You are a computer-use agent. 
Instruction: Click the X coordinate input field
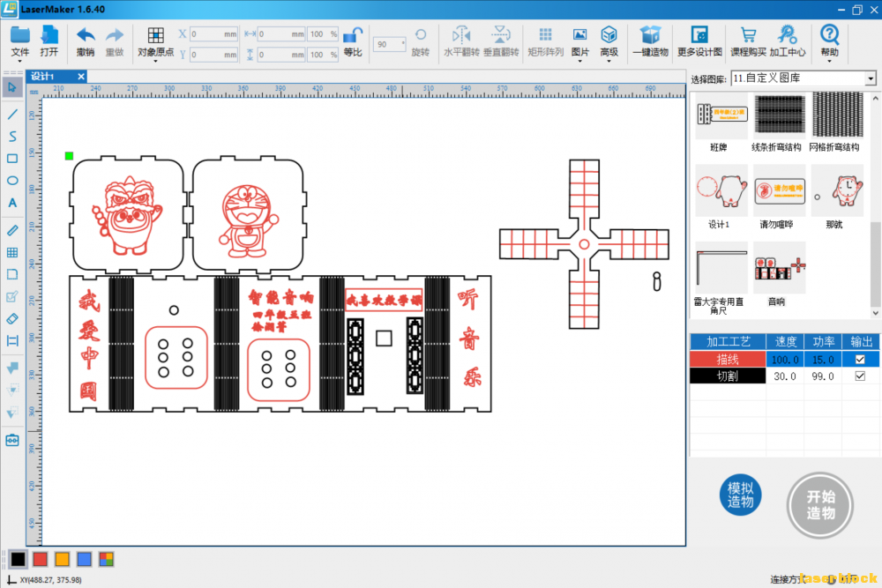click(x=213, y=34)
